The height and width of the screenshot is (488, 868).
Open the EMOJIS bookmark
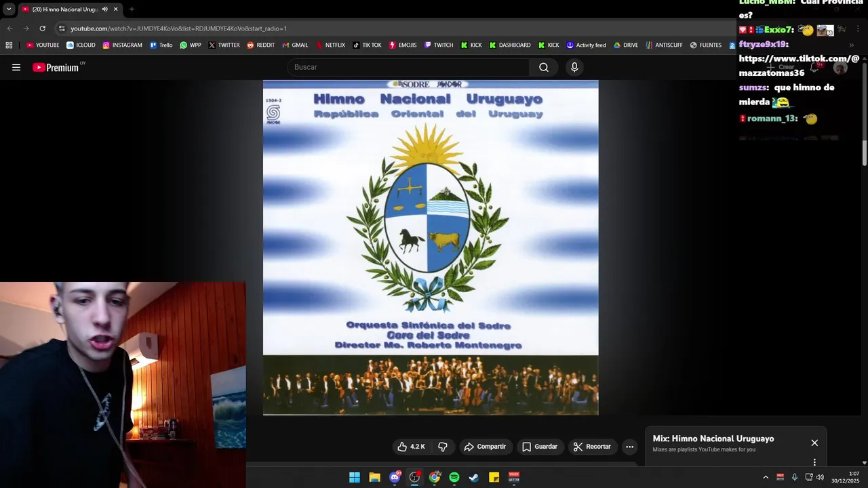tap(402, 45)
